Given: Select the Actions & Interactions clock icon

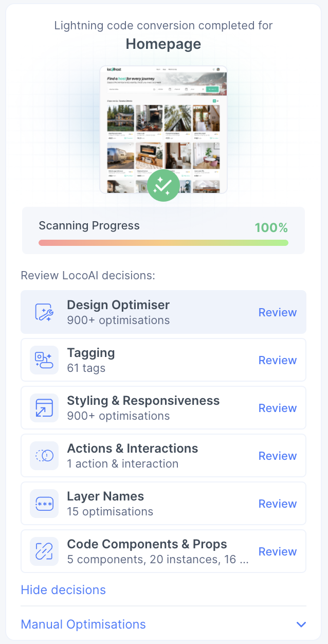Looking at the screenshot, I should pyautogui.click(x=44, y=455).
